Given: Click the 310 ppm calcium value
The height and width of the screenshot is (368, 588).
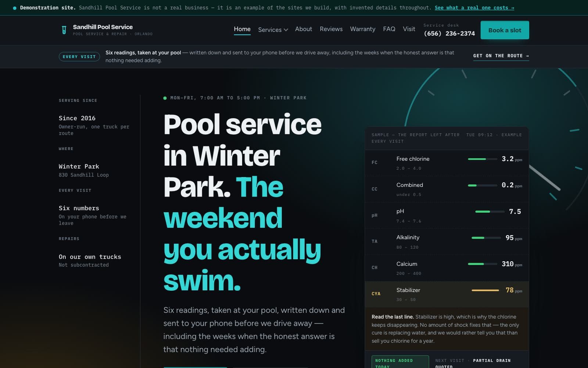Looking at the screenshot, I should tap(512, 264).
